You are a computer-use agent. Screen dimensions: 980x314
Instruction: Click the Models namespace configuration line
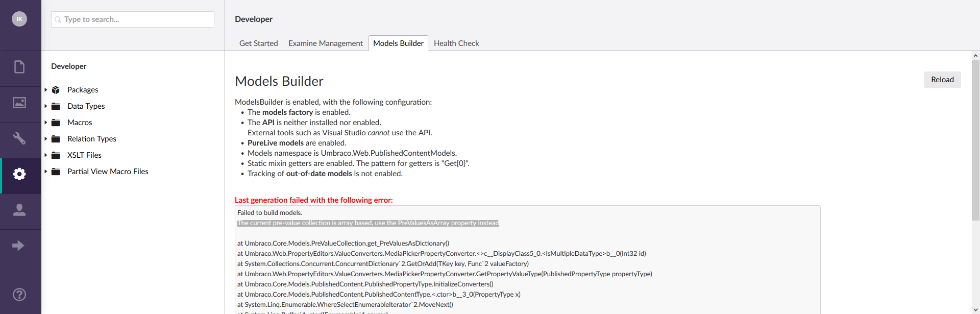point(352,153)
